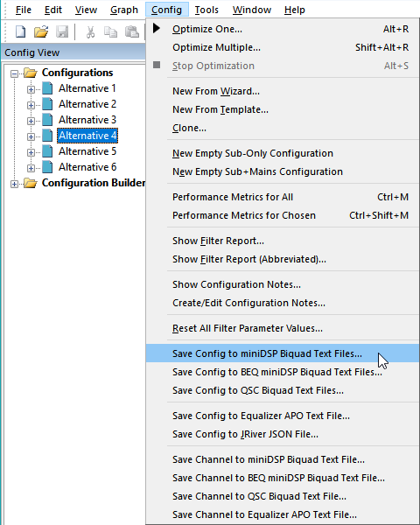Select New Empty Sub+Mains Configuration
Image resolution: width=420 pixels, height=525 pixels.
(x=283, y=171)
